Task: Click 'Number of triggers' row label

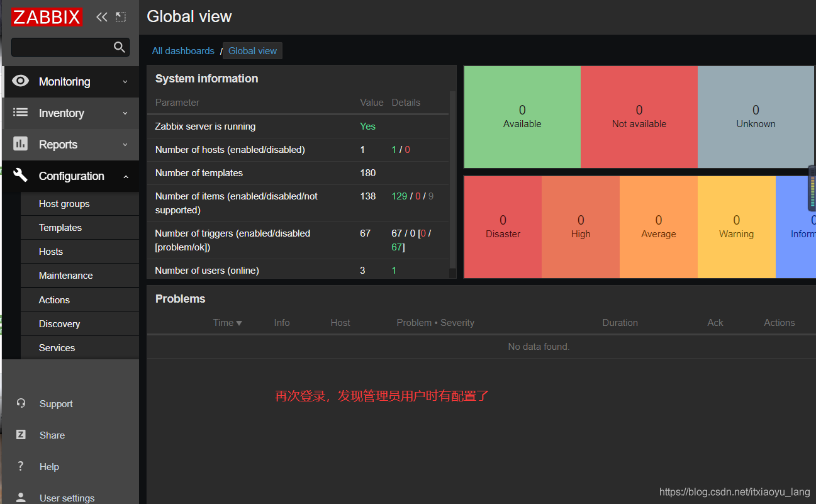Action: tap(233, 240)
